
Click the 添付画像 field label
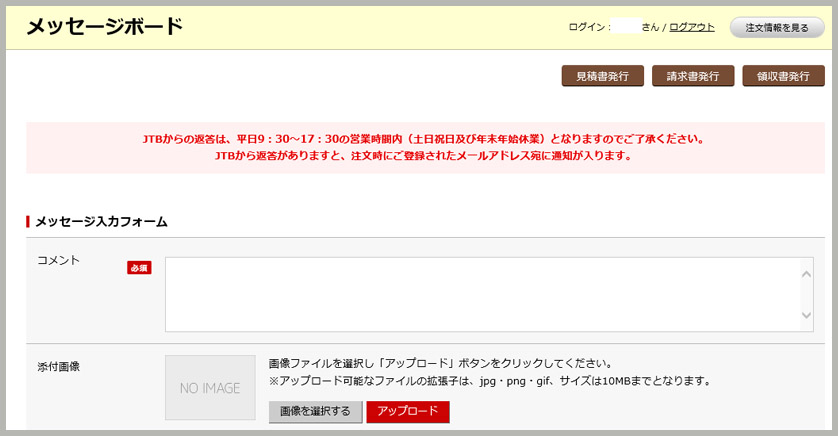coord(58,366)
